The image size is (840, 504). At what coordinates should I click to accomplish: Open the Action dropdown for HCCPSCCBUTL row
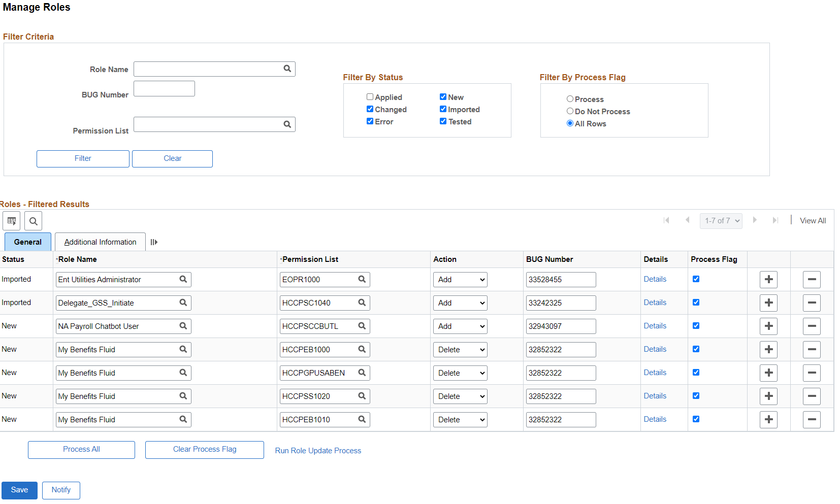point(460,326)
